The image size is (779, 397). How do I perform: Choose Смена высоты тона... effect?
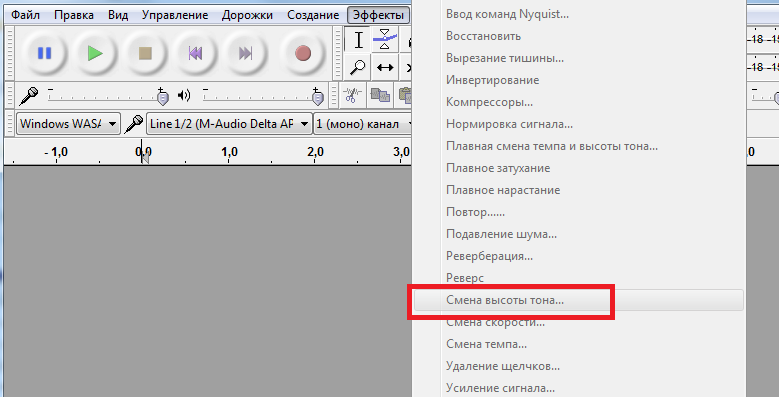click(579, 300)
